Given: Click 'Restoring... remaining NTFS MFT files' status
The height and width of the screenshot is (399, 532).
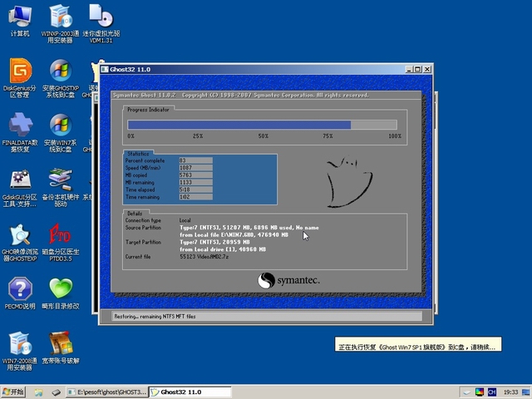Looking at the screenshot, I should click(x=155, y=316).
